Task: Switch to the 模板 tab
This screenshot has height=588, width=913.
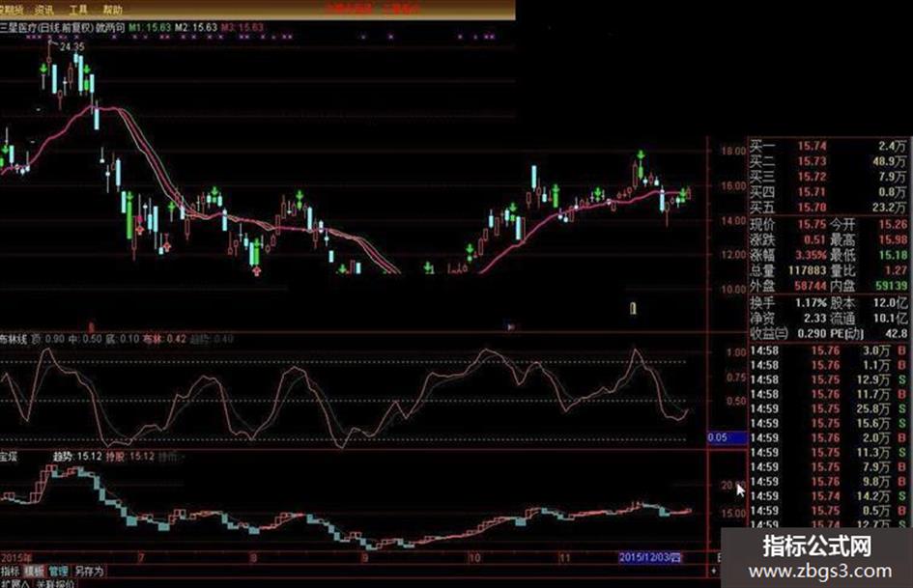Action: pyautogui.click(x=34, y=572)
